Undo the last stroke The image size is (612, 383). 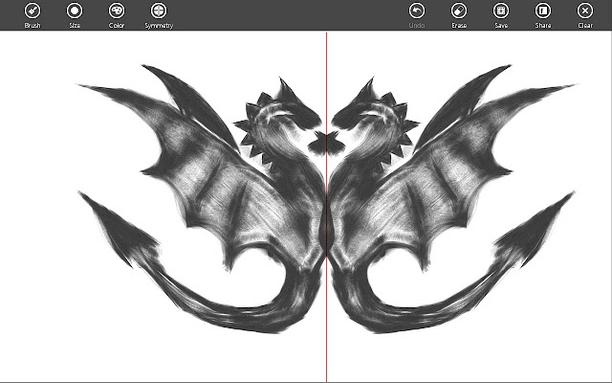click(416, 11)
